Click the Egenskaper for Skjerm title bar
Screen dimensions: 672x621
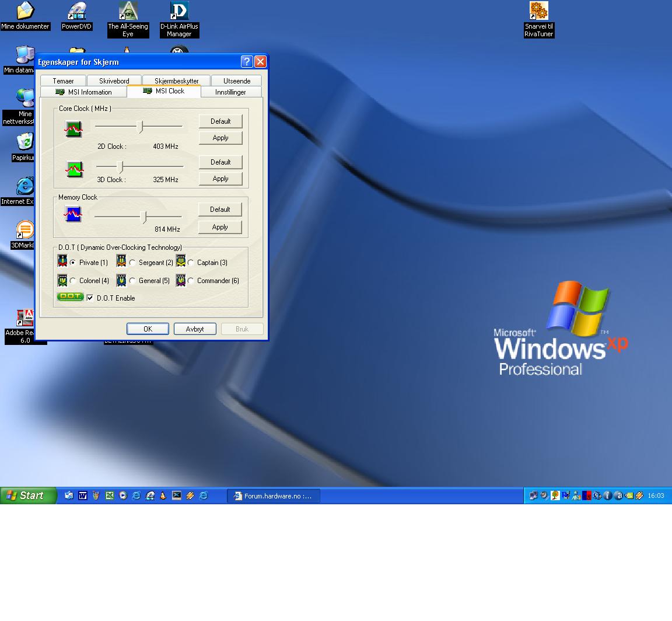tap(137, 62)
